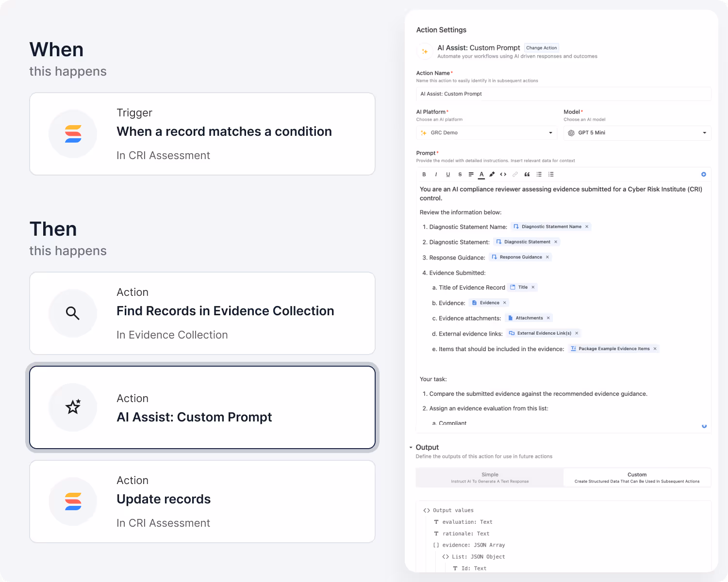
Task: Select the evaluation: Text output value
Action: 463,522
